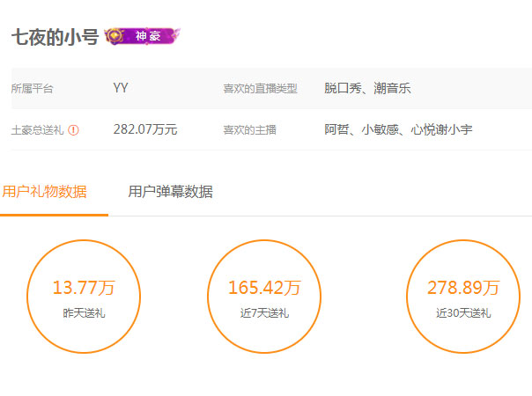The image size is (532, 396).
Task: Click the username 七夜的小号
Action: [55, 37]
